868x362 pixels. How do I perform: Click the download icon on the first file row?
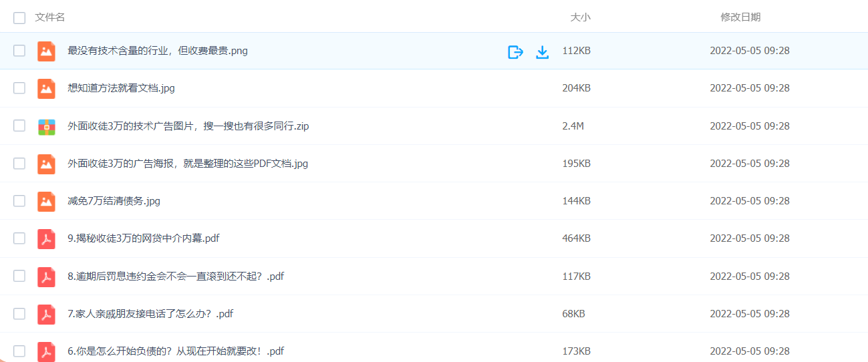543,51
